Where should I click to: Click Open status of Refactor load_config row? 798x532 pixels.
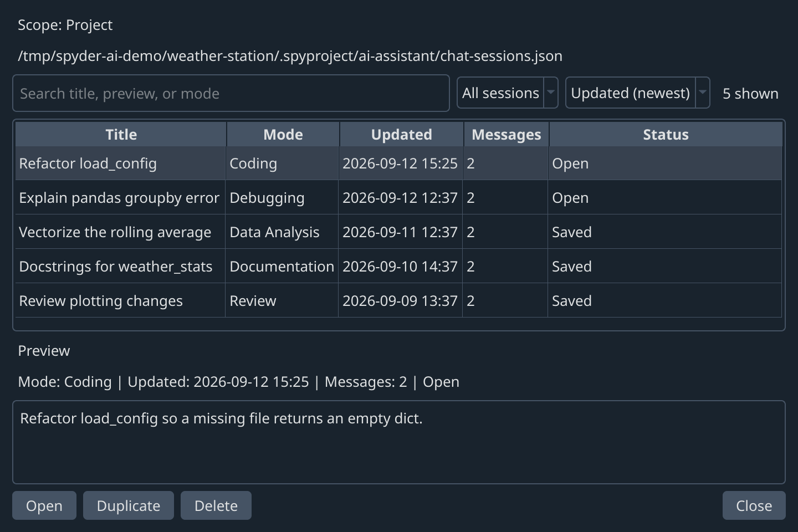(x=665, y=163)
